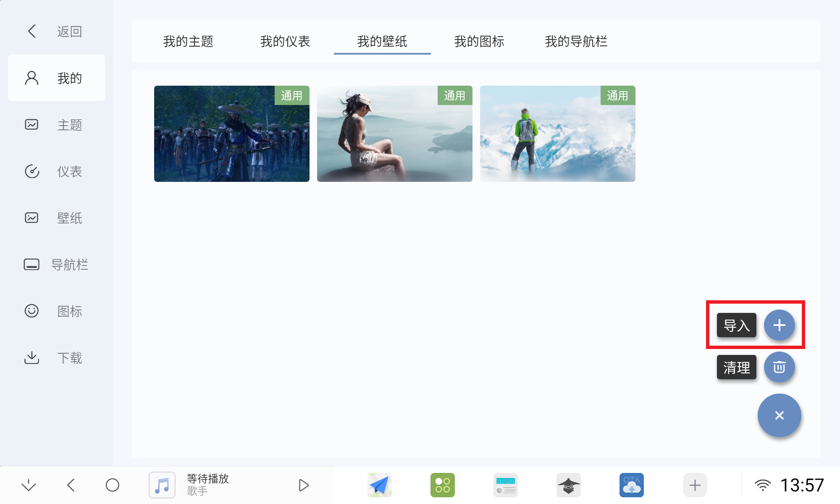Select the 壁纸 (Wallpaper) sidebar icon
The image size is (840, 504).
(56, 218)
